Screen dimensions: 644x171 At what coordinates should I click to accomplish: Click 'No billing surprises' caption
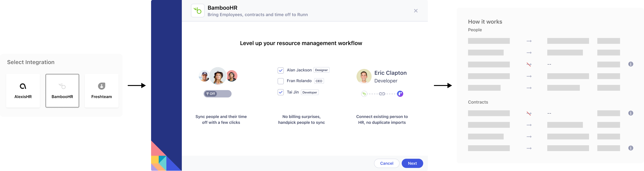302,119
